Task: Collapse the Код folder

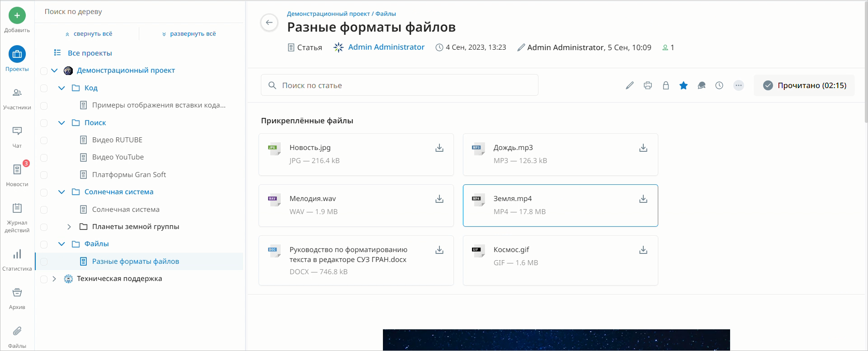Action: [61, 88]
